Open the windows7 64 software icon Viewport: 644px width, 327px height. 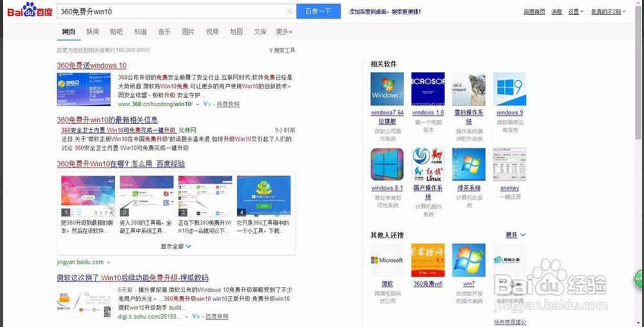click(387, 89)
